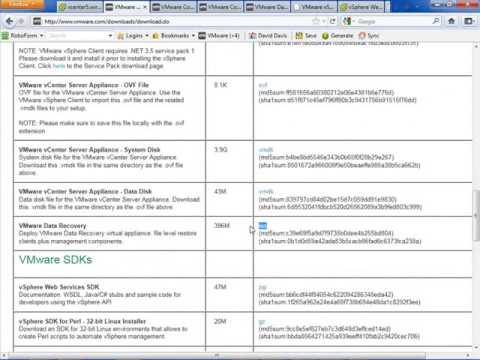Viewport: 480px width, 360px height.
Task: Download the vmdk link for System Disk
Action: (x=266, y=150)
